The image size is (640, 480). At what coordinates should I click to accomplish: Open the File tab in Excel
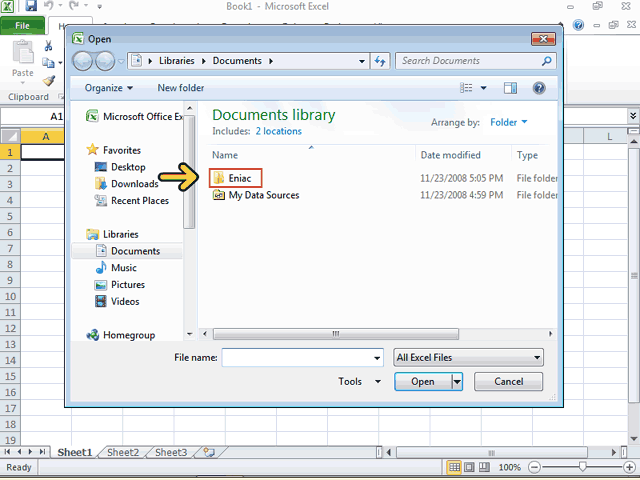click(x=22, y=25)
